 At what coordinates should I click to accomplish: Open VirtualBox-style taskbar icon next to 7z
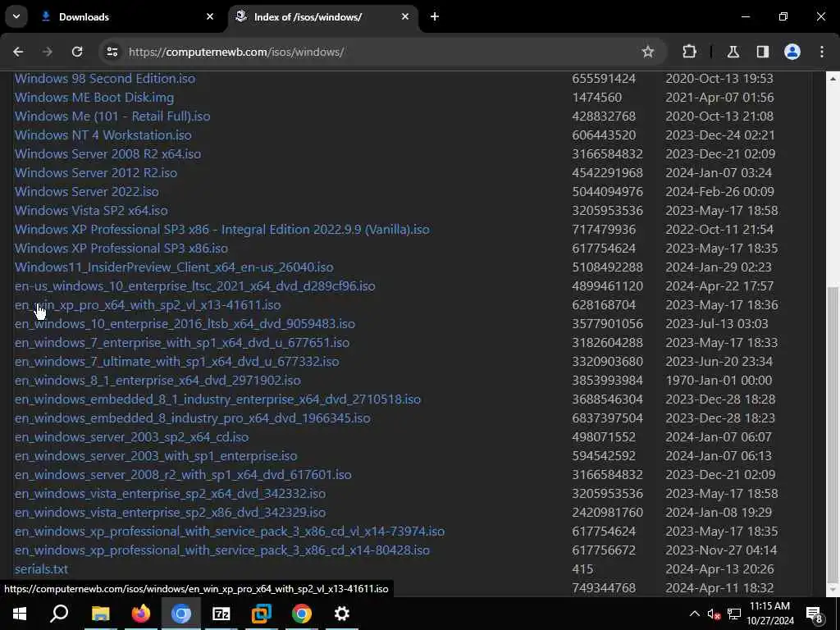click(x=262, y=614)
